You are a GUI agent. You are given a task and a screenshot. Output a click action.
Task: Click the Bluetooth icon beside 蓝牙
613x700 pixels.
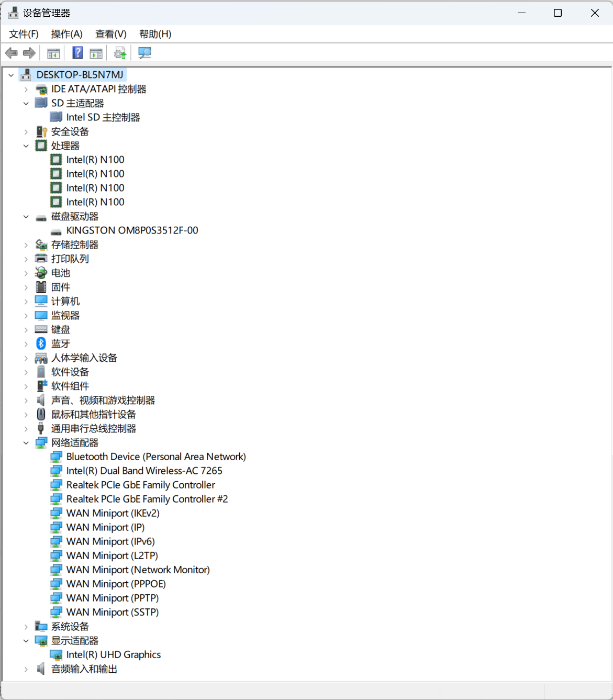point(41,343)
